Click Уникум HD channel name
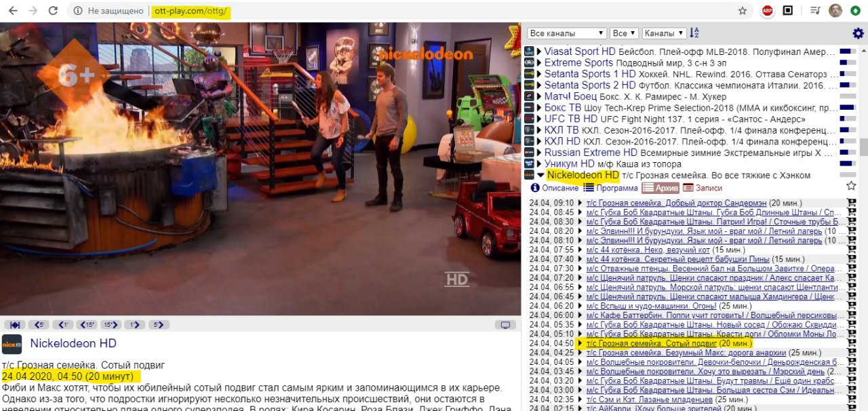 point(570,163)
